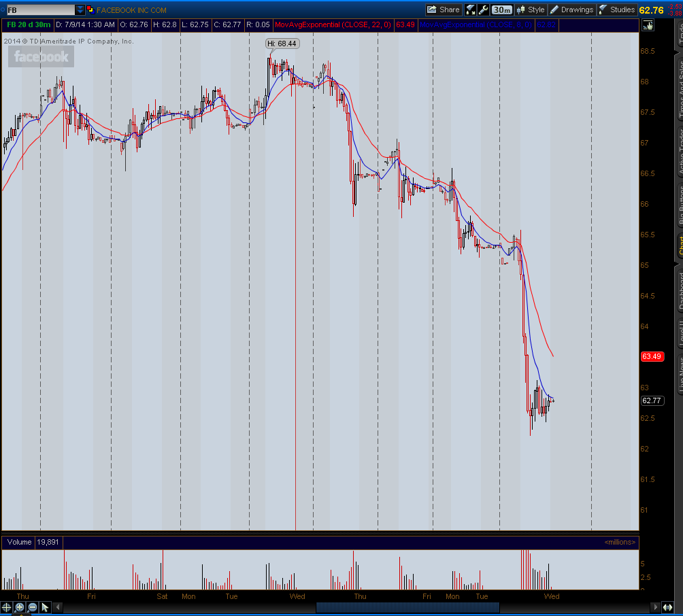Click the 'Hi: 68.44' price bubble
Screen dimensions: 683x616
point(282,44)
